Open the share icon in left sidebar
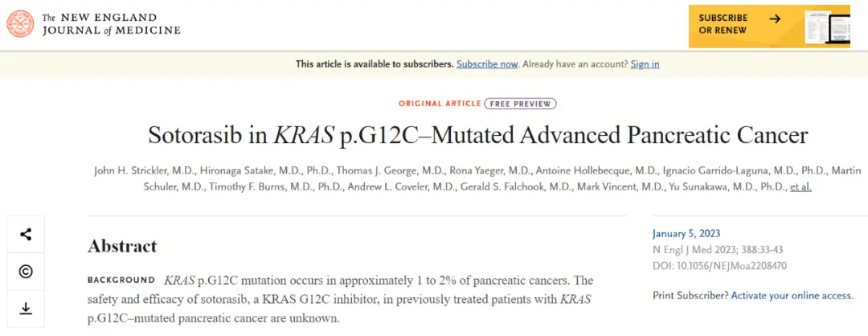 26,235
